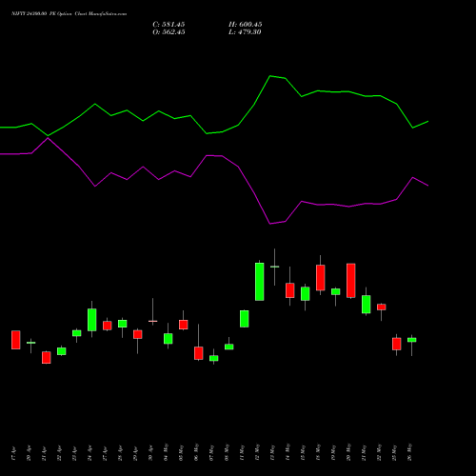
Task: Click the red candle for 21 Apr
Action: pos(47,357)
